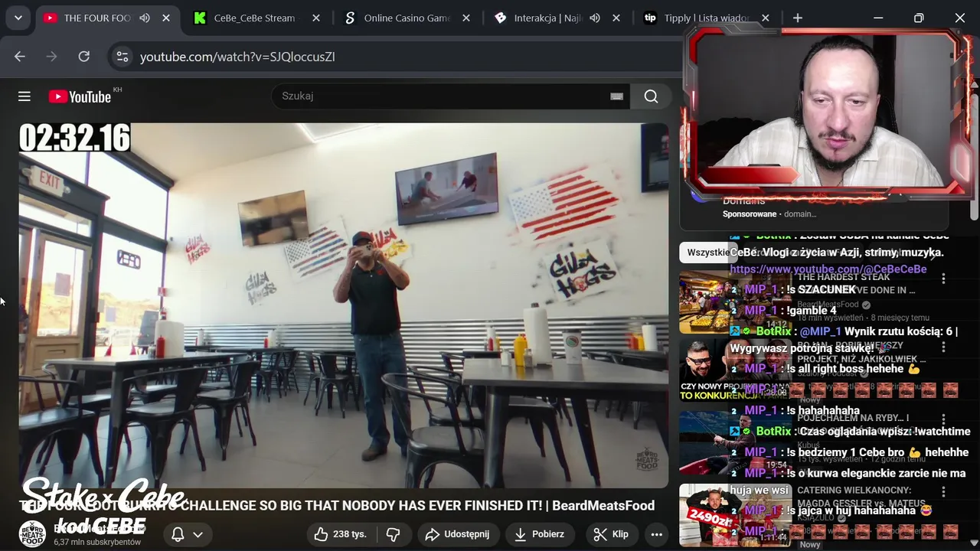This screenshot has height=551, width=980.
Task: Dislike the video
Action: click(x=393, y=534)
